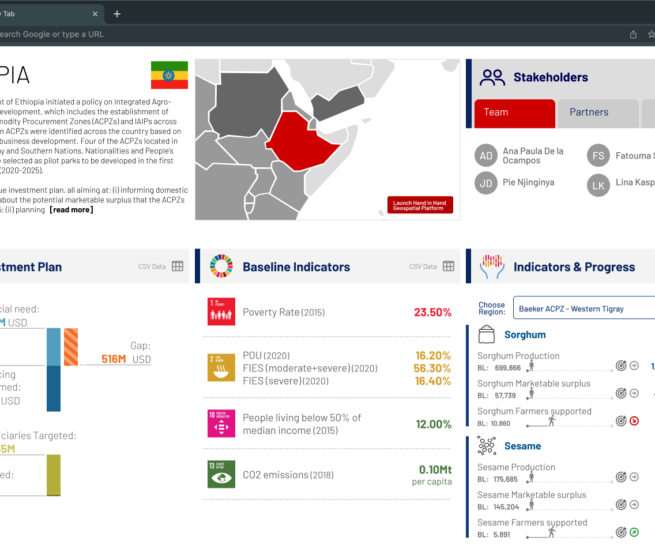Image resolution: width=655 pixels, height=545 pixels.
Task: Click the Zero Hunger SDG icon
Action: point(221,367)
